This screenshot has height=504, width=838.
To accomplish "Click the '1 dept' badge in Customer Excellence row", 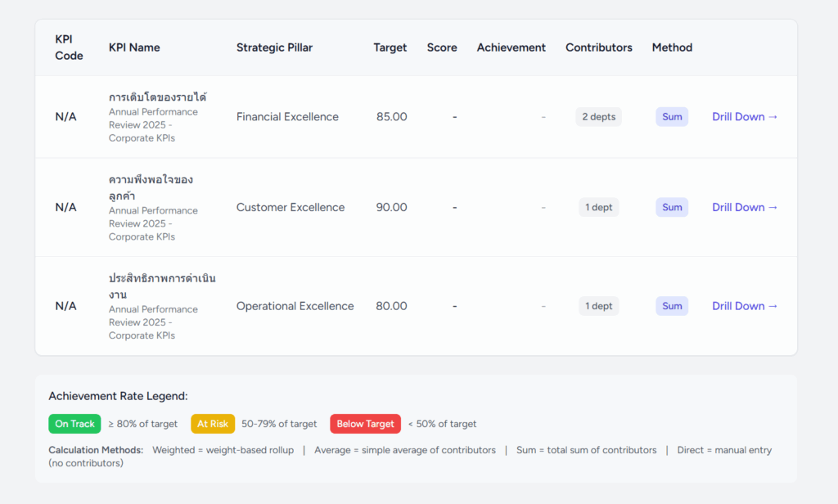I will point(598,207).
